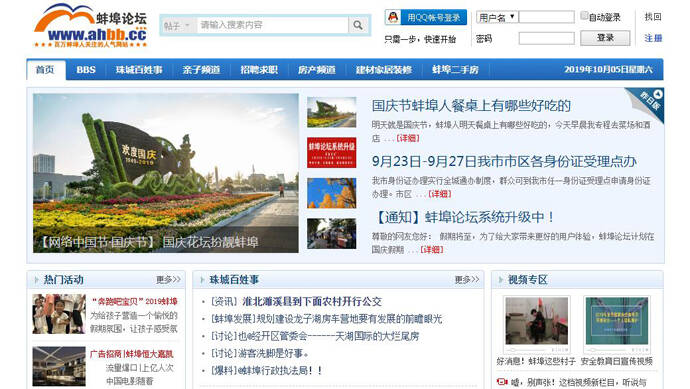The image size is (690, 389).
Task: Open video caption 好消息！蚌埠这些村子
Action: (x=536, y=361)
